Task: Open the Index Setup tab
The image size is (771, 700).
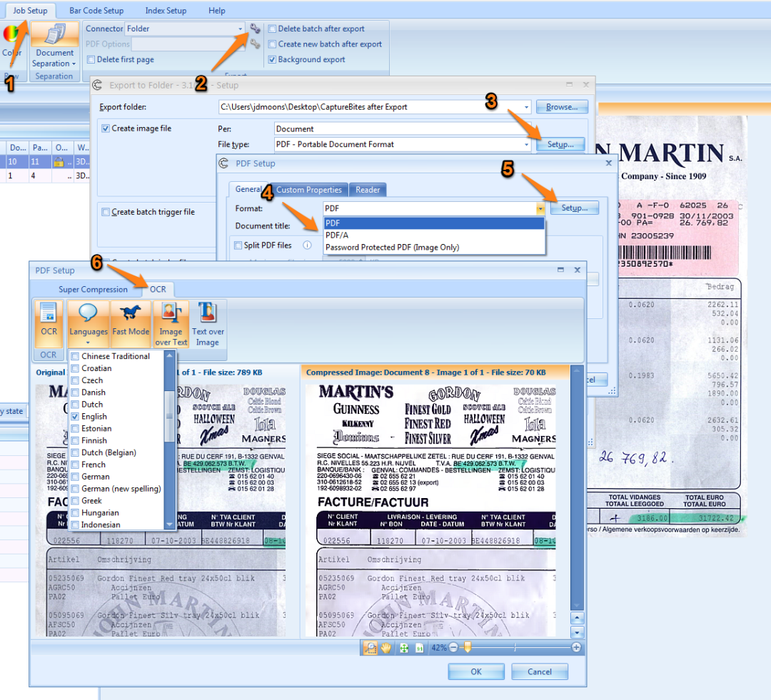Action: (x=166, y=10)
